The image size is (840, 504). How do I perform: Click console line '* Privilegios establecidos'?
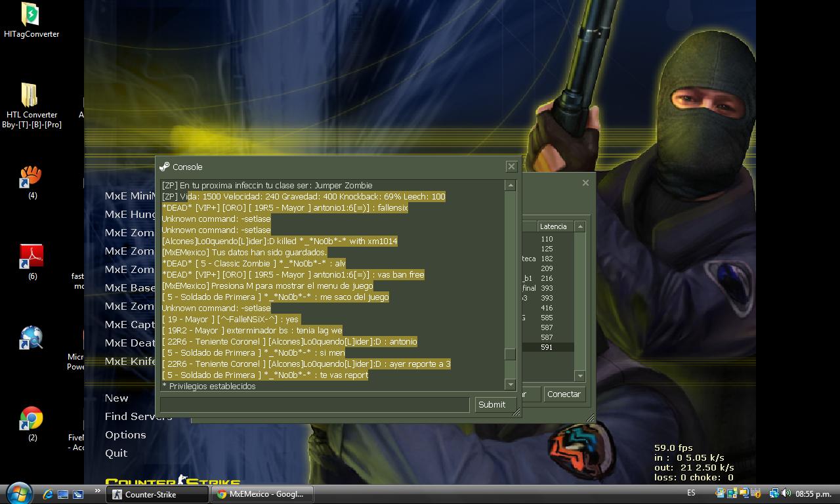click(x=209, y=386)
